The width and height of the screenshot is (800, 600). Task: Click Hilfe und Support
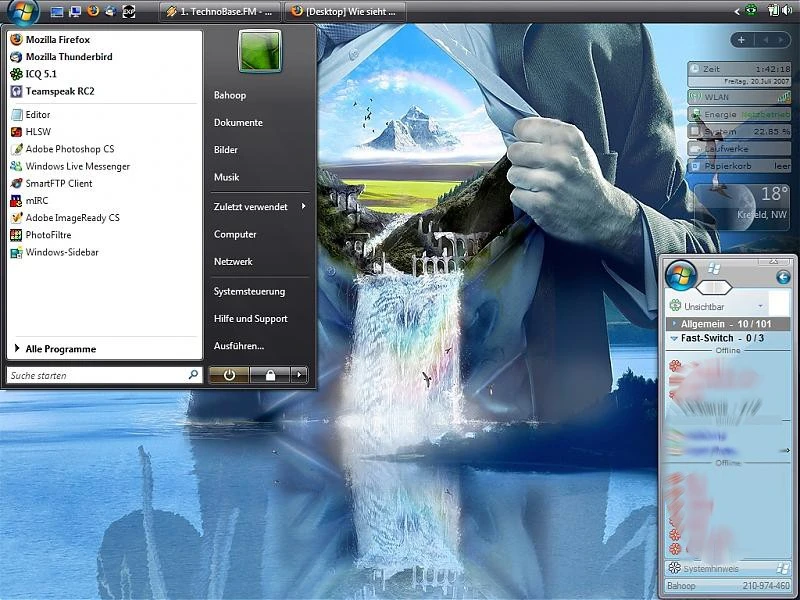tap(250, 318)
